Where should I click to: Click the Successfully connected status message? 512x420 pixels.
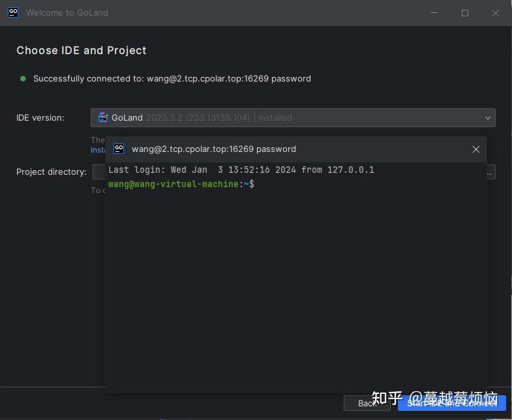click(172, 78)
